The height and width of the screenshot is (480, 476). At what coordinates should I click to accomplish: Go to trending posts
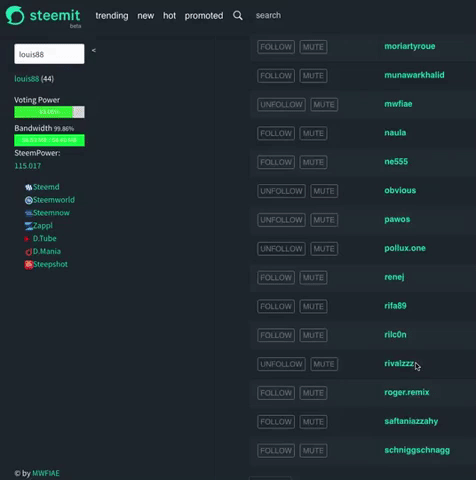click(x=112, y=16)
